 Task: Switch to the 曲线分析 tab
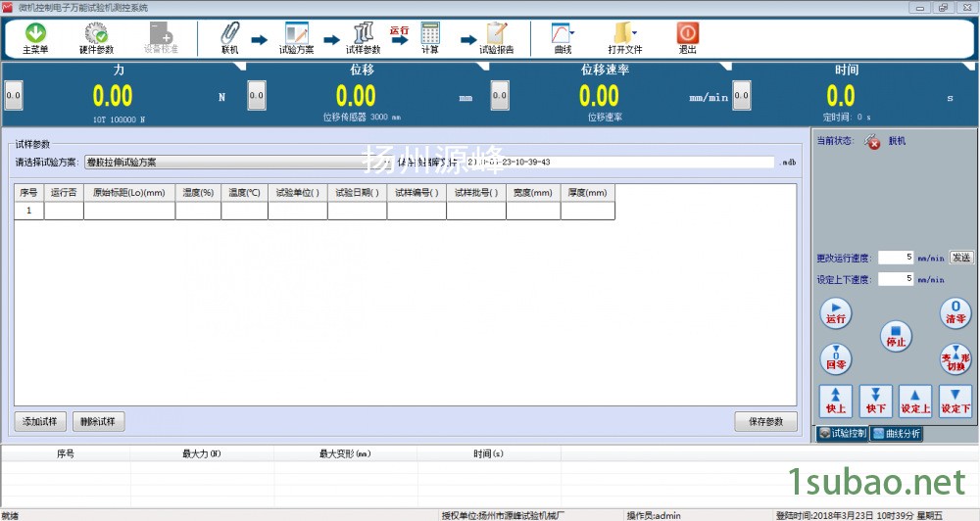897,434
